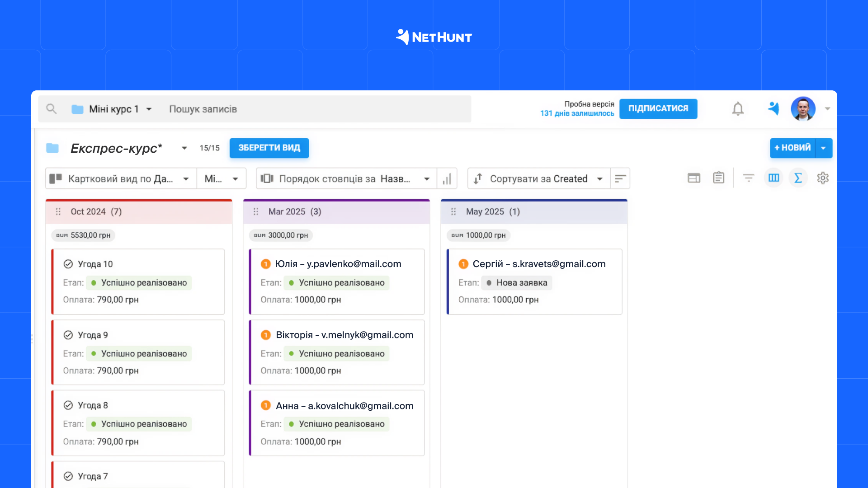Open Анна – a.kovalchuk@gmail.com card
The height and width of the screenshot is (488, 868).
coord(344,406)
